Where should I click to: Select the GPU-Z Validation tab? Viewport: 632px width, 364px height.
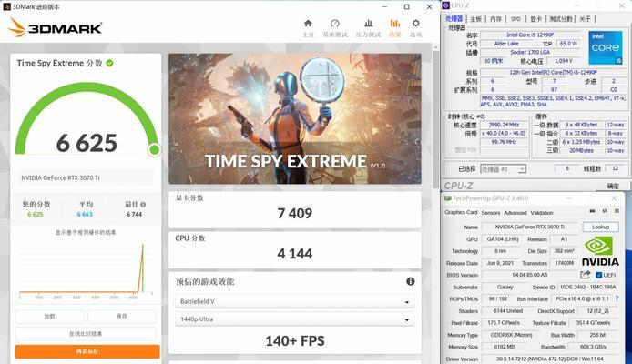(x=542, y=213)
